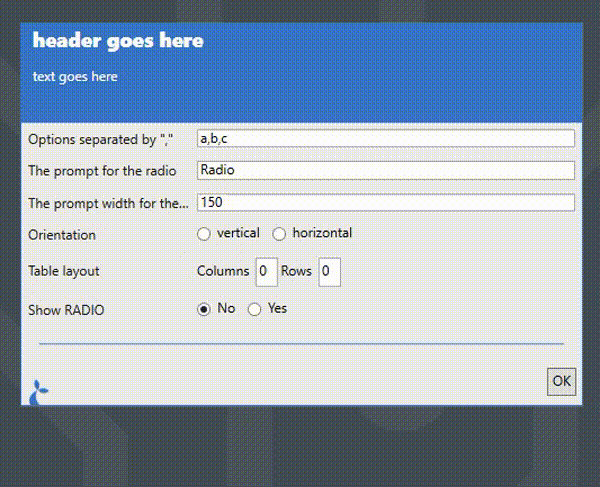This screenshot has width=600, height=487.
Task: Click the 'Rows' label text
Action: 296,271
